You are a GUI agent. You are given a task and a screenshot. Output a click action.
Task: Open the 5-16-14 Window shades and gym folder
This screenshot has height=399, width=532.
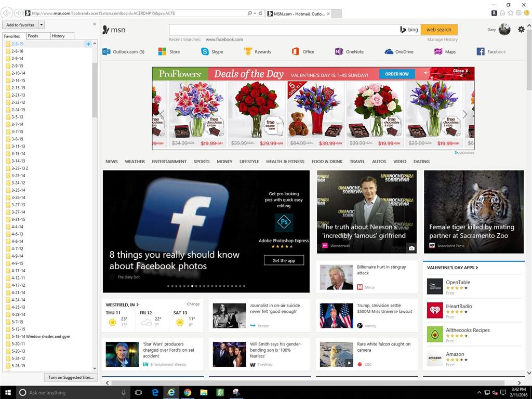coord(41,336)
